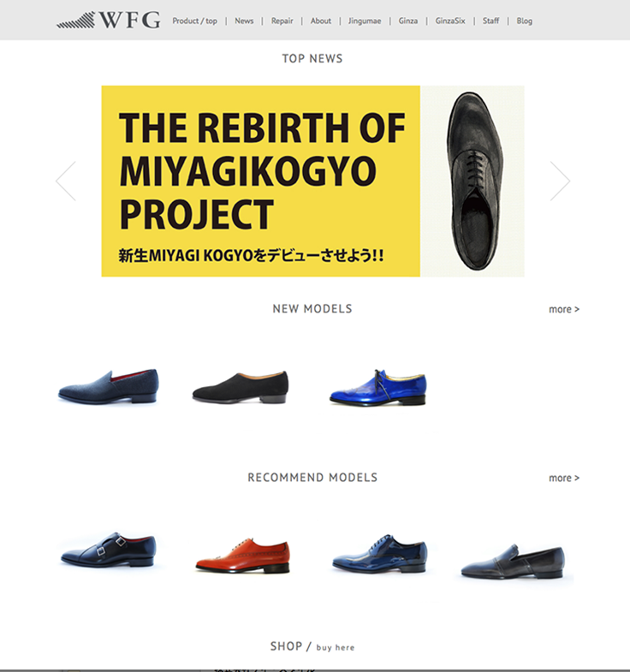Select the navy slip-on loafer with red lining
630x672 pixels.
(x=109, y=386)
